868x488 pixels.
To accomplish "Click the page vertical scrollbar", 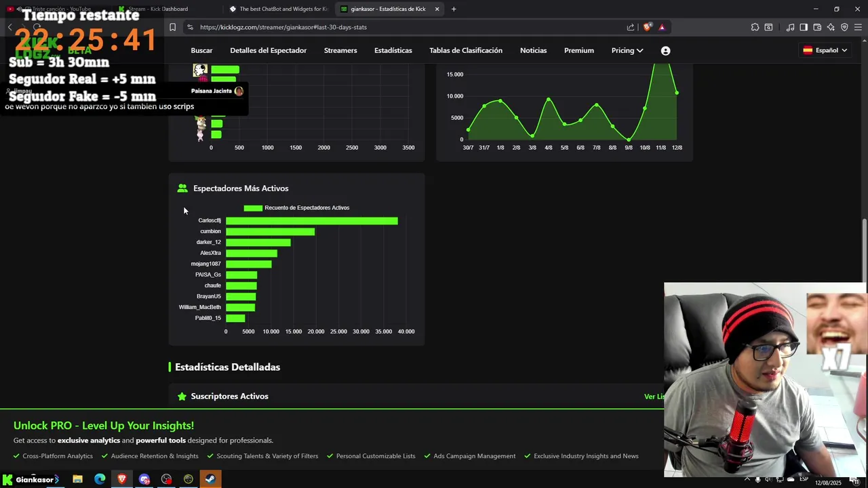I will click(864, 251).
